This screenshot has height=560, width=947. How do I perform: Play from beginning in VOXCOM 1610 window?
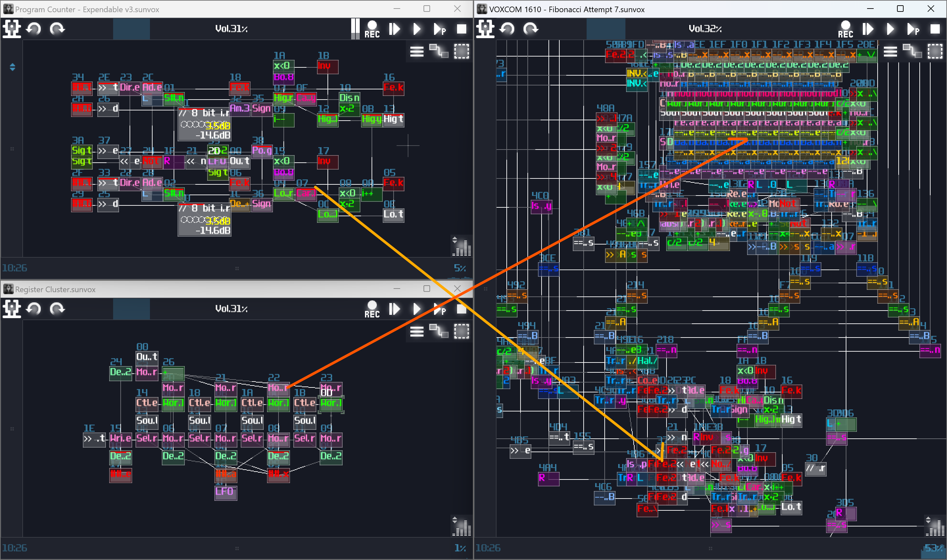click(x=868, y=29)
